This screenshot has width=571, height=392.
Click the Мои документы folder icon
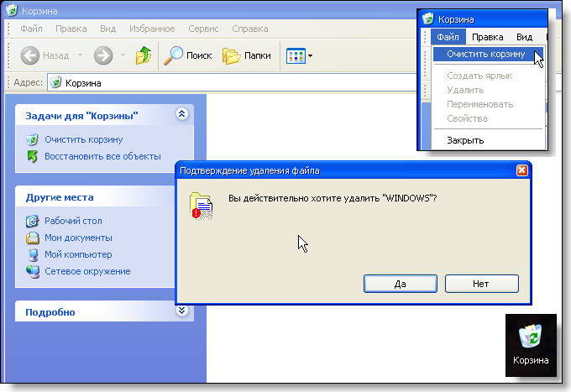33,238
